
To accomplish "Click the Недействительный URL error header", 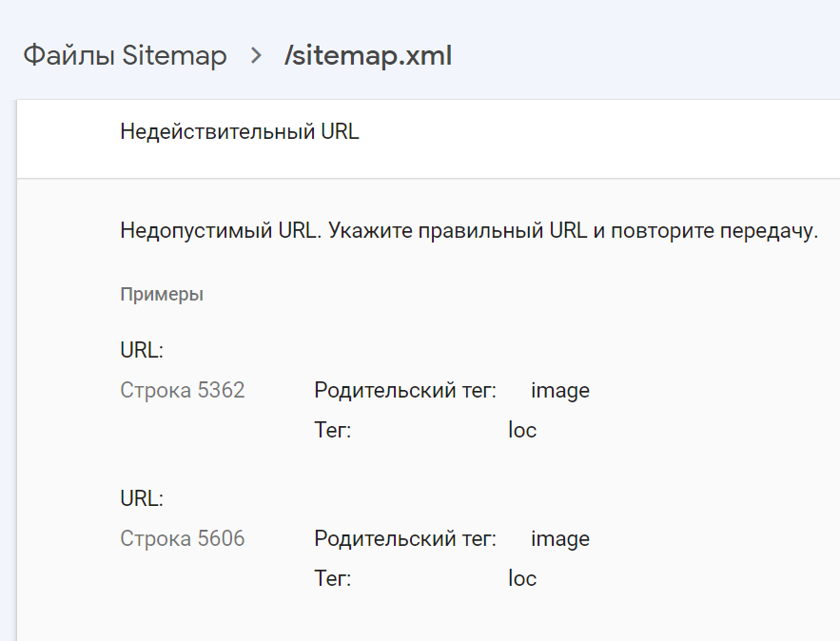I will pyautogui.click(x=239, y=131).
